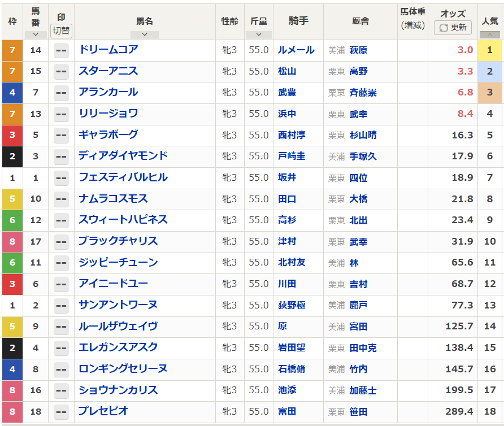This screenshot has height=426, width=504.
Task: Open the horse page for ナムラコスモス
Action: (x=113, y=198)
